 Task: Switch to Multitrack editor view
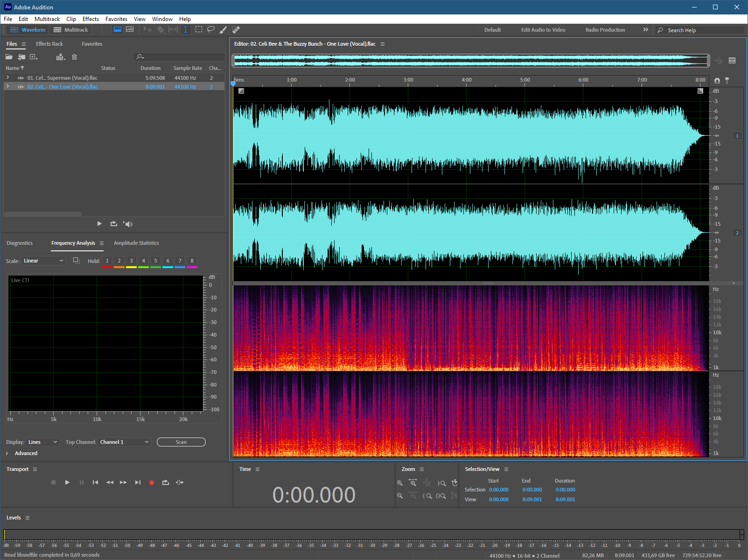pos(71,30)
